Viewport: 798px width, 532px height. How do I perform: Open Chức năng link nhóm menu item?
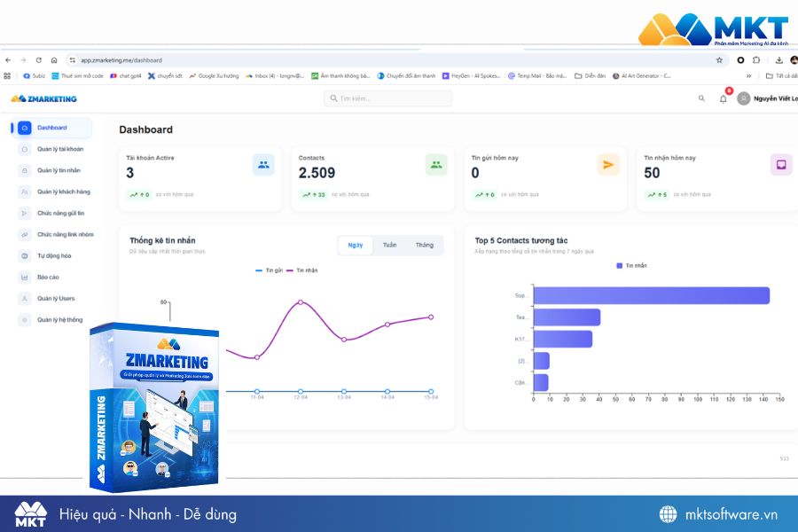point(65,235)
